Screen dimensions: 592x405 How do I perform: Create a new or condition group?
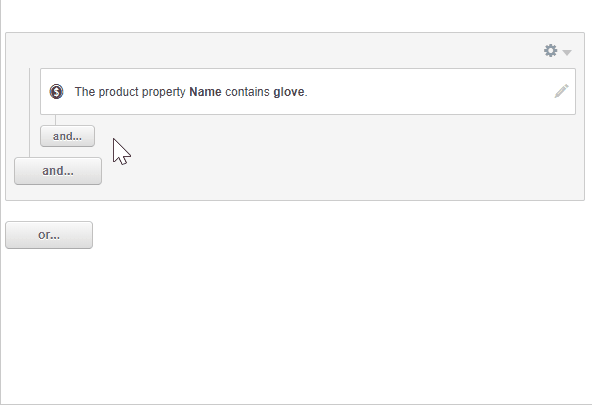49,235
